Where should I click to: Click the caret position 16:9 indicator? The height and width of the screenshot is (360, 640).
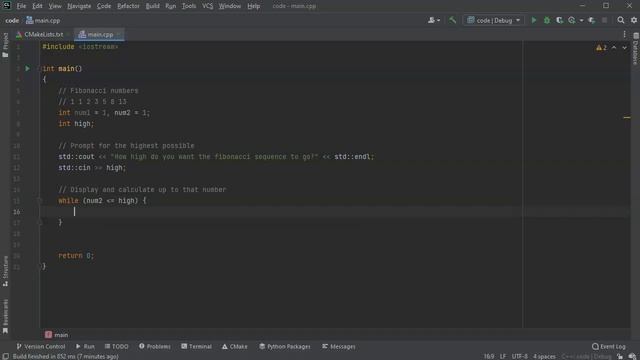[489, 356]
